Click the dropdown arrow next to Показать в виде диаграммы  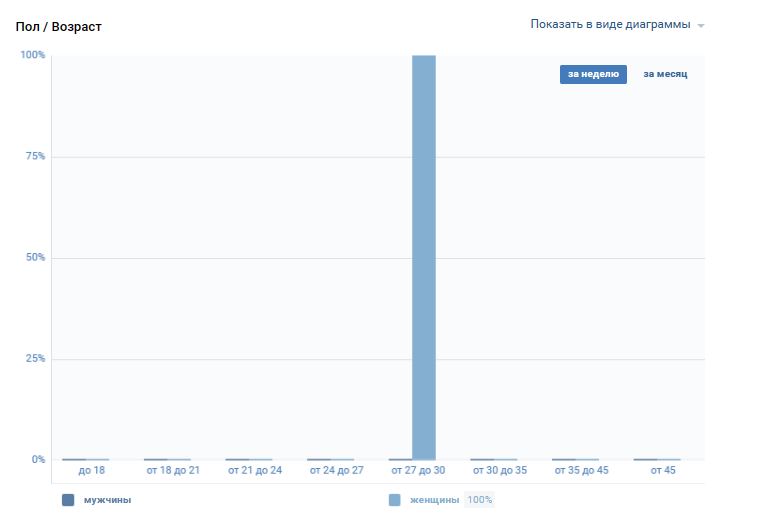(701, 25)
